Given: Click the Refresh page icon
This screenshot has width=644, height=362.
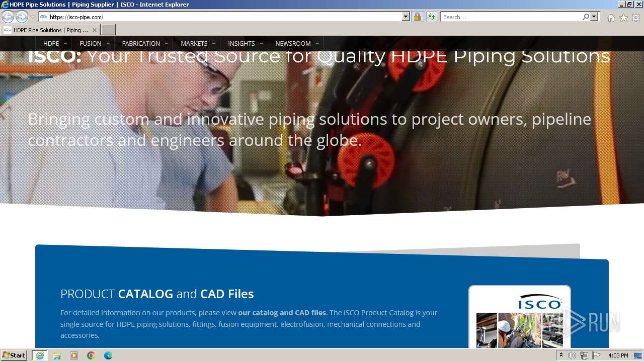Looking at the screenshot, I should click(431, 17).
